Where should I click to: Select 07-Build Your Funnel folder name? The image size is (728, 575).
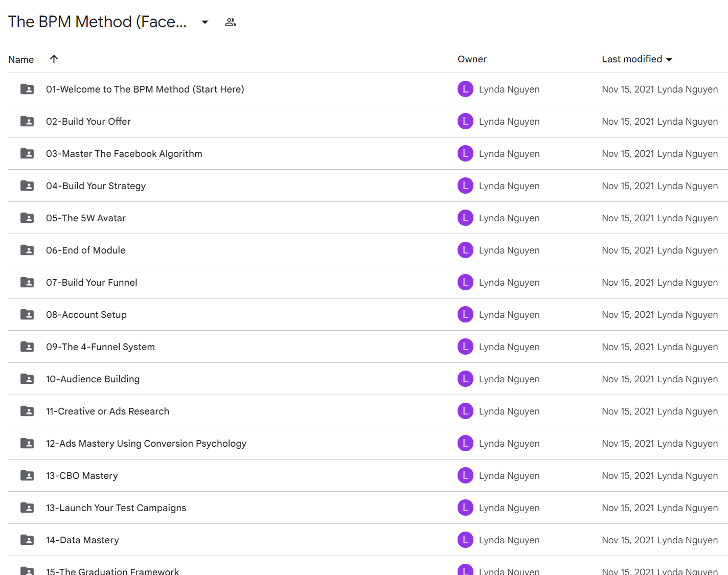92,282
